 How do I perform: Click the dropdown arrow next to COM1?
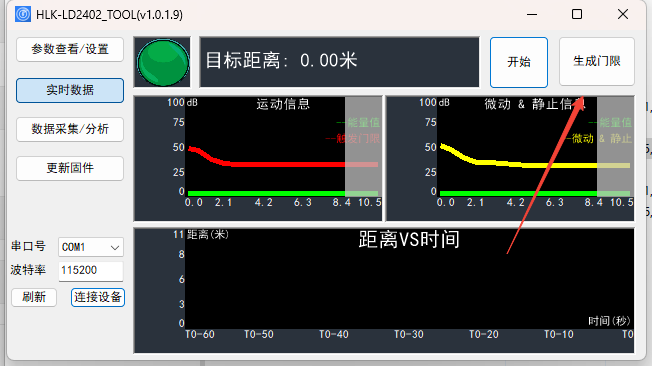[x=115, y=248]
